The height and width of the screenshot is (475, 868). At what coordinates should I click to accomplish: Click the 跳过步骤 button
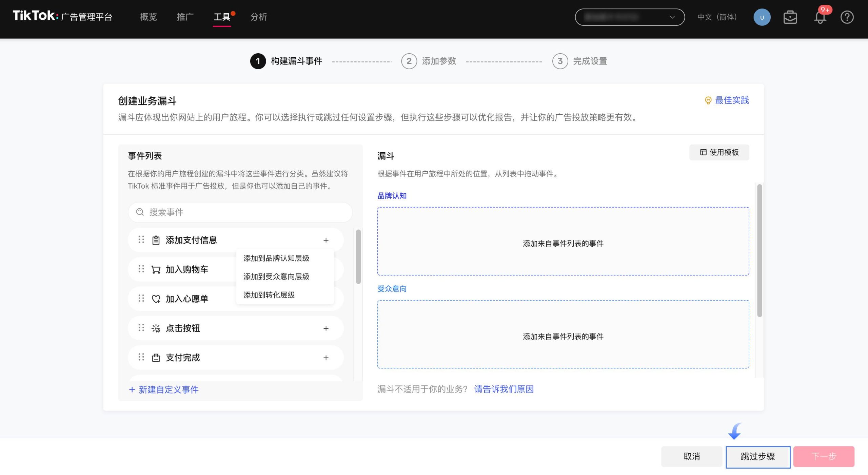pyautogui.click(x=758, y=457)
